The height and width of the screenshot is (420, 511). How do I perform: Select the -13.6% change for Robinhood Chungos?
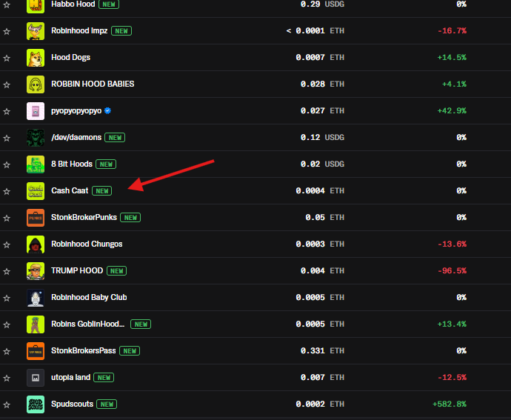tap(452, 244)
